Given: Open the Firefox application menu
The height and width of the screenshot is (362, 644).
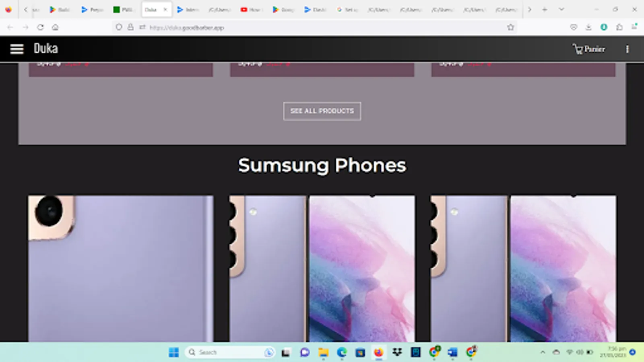Looking at the screenshot, I should click(x=634, y=27).
